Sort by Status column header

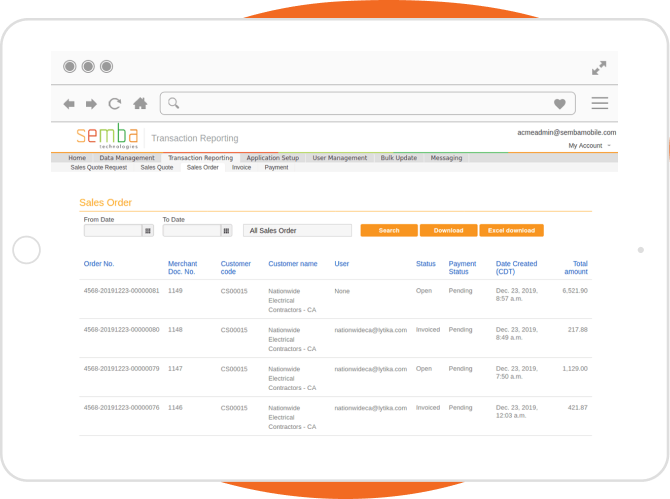pos(426,264)
